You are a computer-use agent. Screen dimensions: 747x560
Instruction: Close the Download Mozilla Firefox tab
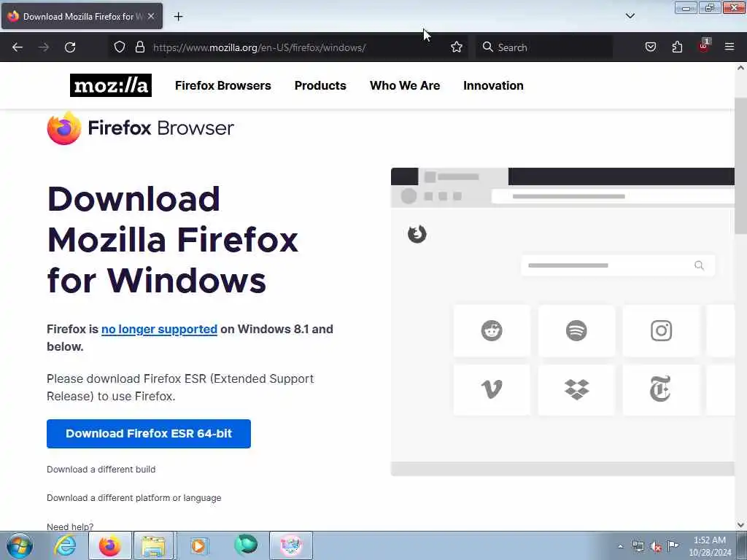151,16
